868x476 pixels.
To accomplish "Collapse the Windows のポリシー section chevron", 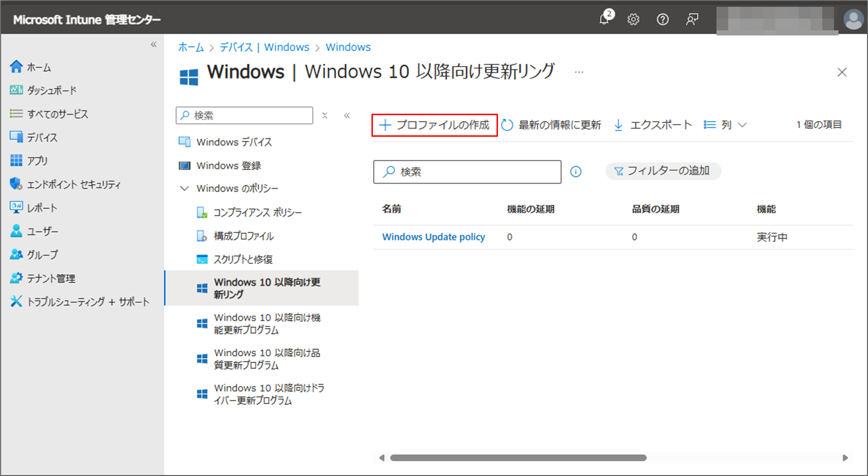I will click(x=184, y=188).
